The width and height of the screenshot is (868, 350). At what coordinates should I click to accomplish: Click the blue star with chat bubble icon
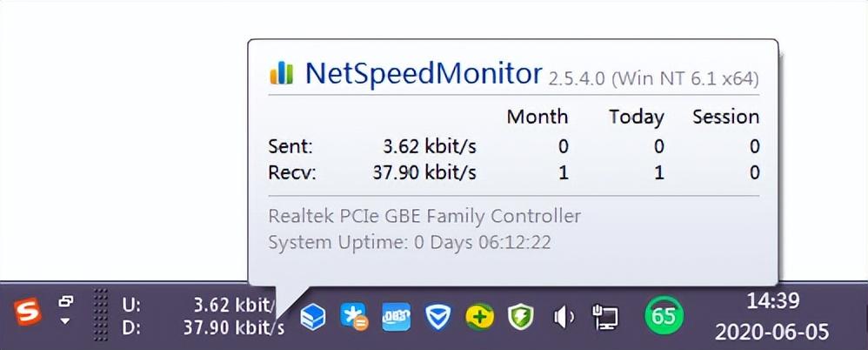click(354, 317)
